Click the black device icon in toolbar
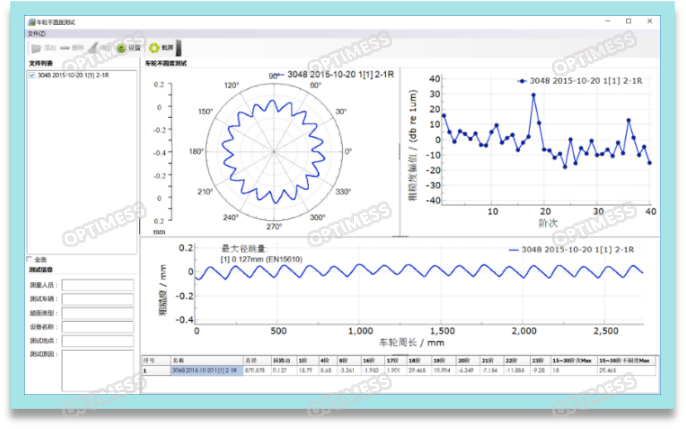 179,46
